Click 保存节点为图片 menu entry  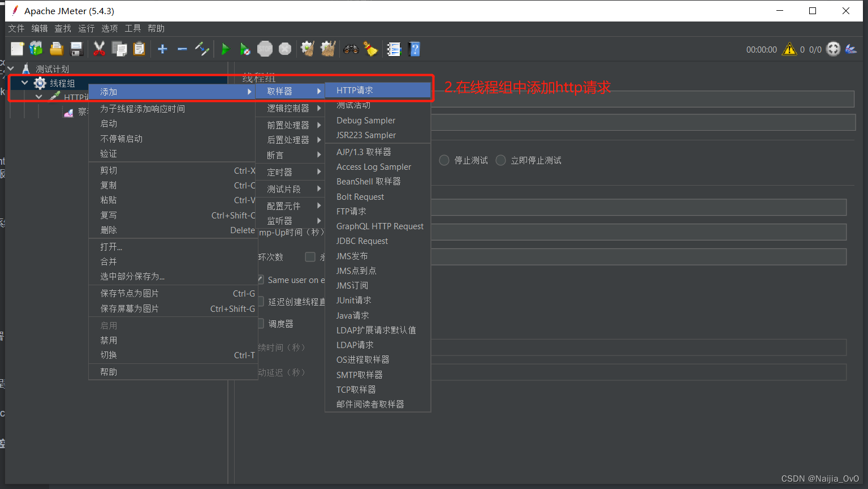click(x=173, y=294)
